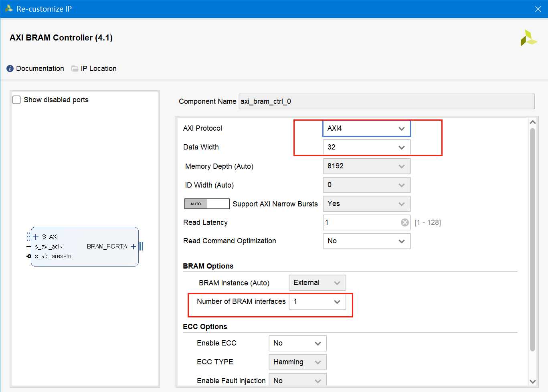Expand the S_AXI interface plus icon

coord(36,237)
